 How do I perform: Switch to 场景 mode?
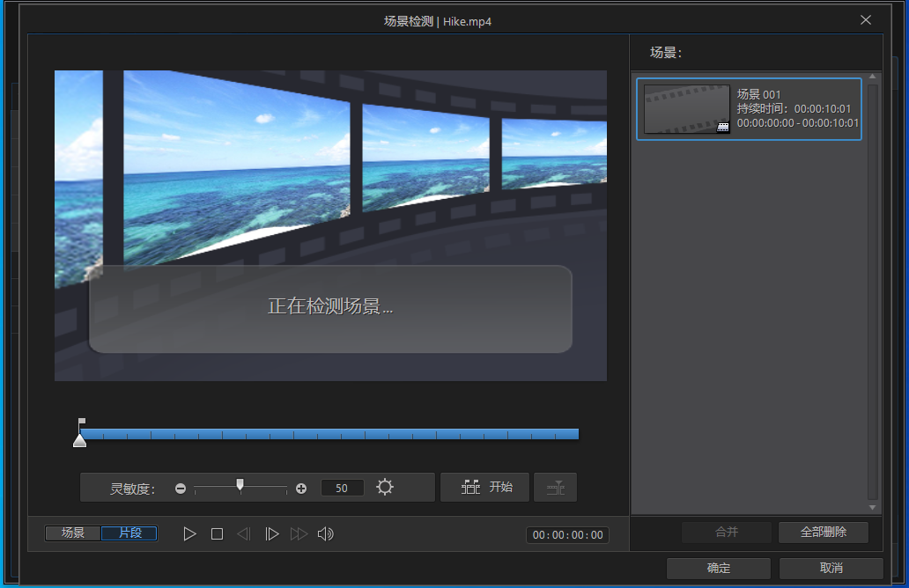pyautogui.click(x=73, y=533)
